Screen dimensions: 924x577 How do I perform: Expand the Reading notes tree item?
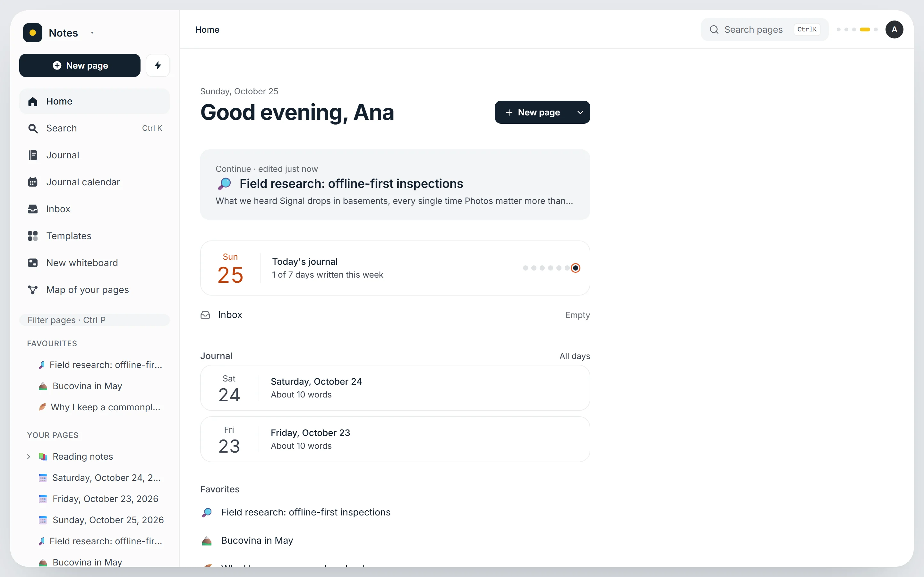29,456
